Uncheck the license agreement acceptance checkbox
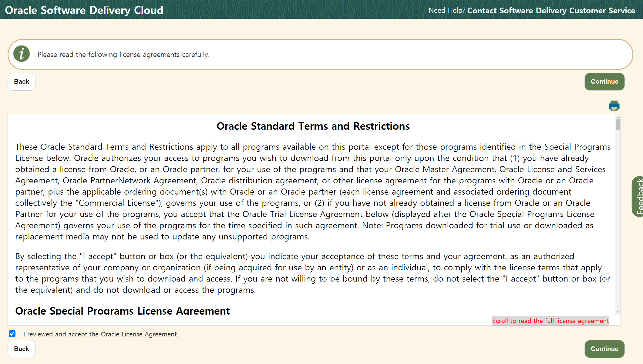Image resolution: width=643 pixels, height=364 pixels. click(12, 334)
